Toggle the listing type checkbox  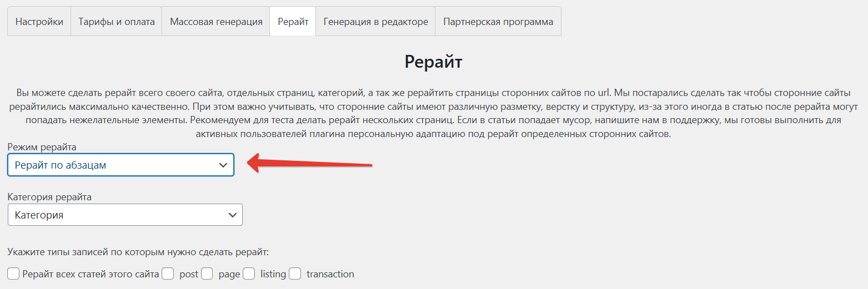point(249,273)
